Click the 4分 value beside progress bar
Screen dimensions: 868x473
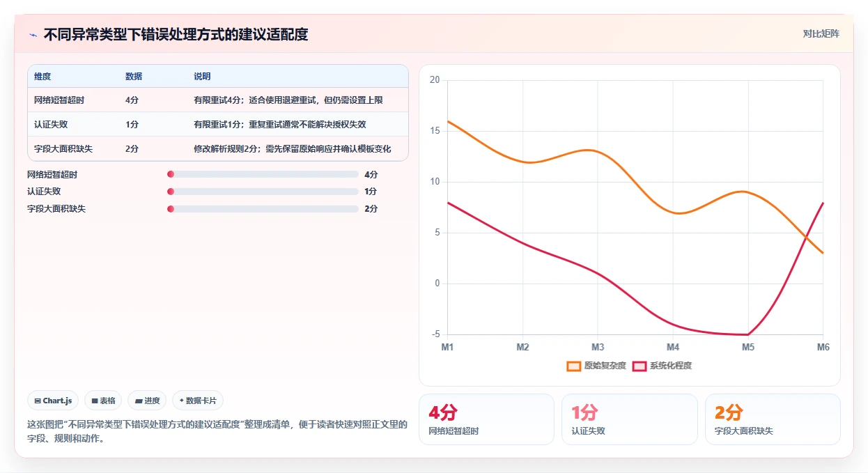pos(371,174)
